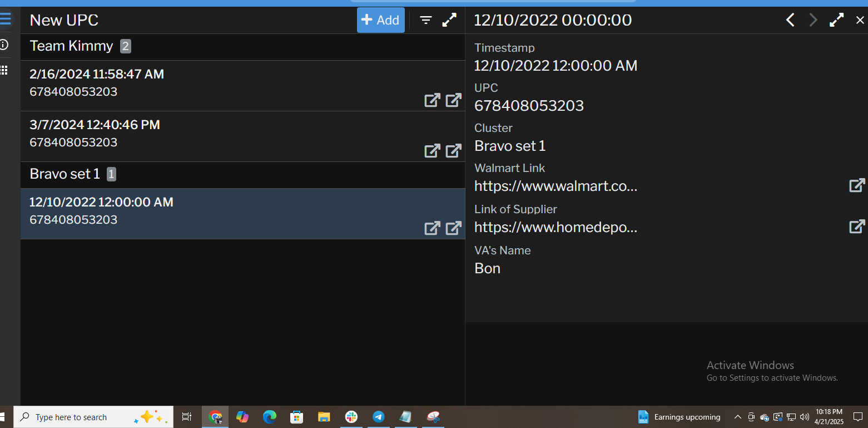Open external link for Walmart Link field
This screenshot has height=428, width=868.
(857, 185)
